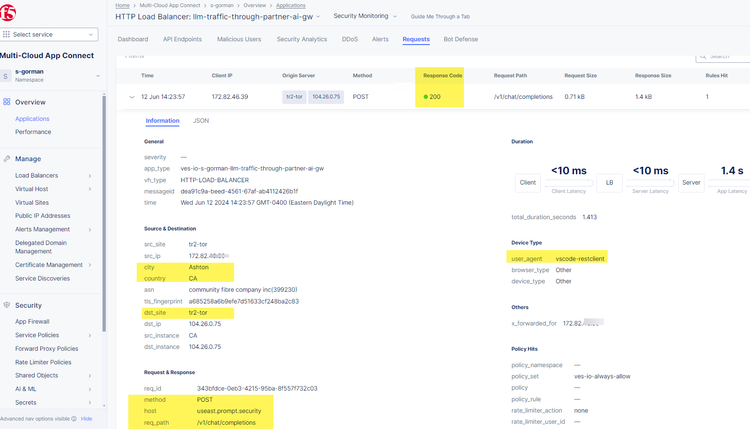This screenshot has height=429, width=750.
Task: Click Hide advanced nav options link
Action: tap(86, 418)
